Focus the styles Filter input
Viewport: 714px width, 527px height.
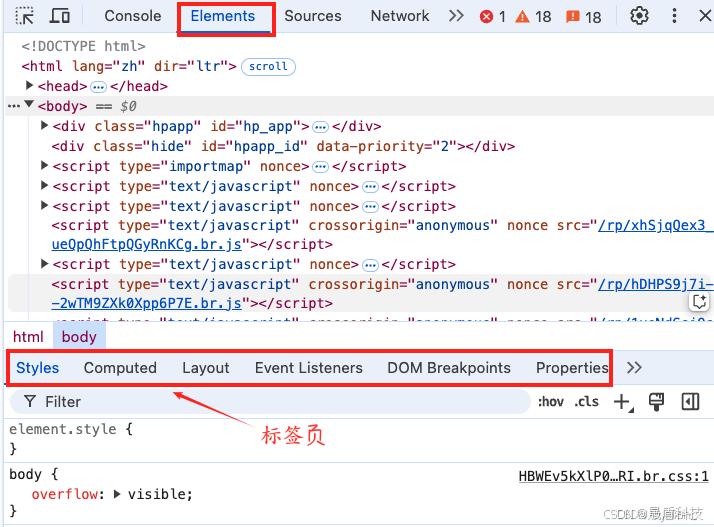(x=270, y=402)
